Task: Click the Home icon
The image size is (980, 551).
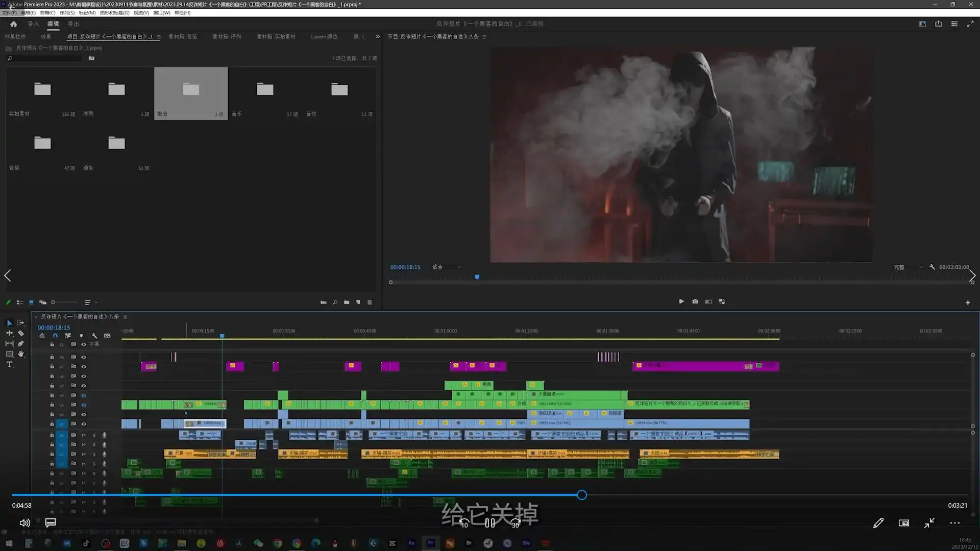Action: [14, 24]
